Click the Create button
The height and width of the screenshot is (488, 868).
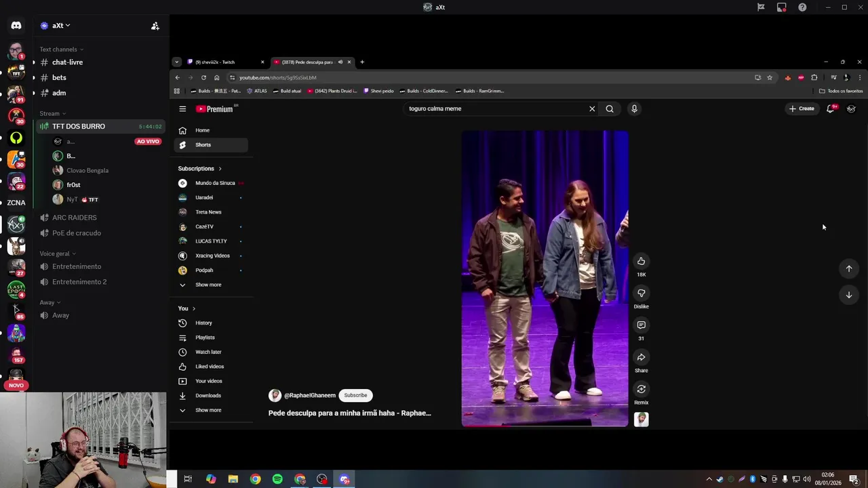pyautogui.click(x=801, y=108)
